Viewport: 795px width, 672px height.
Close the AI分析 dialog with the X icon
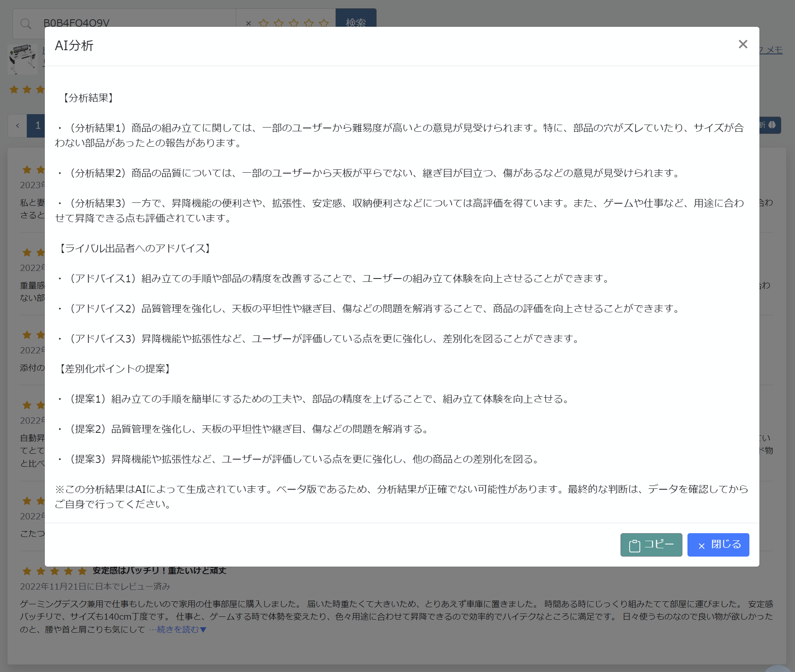click(743, 44)
